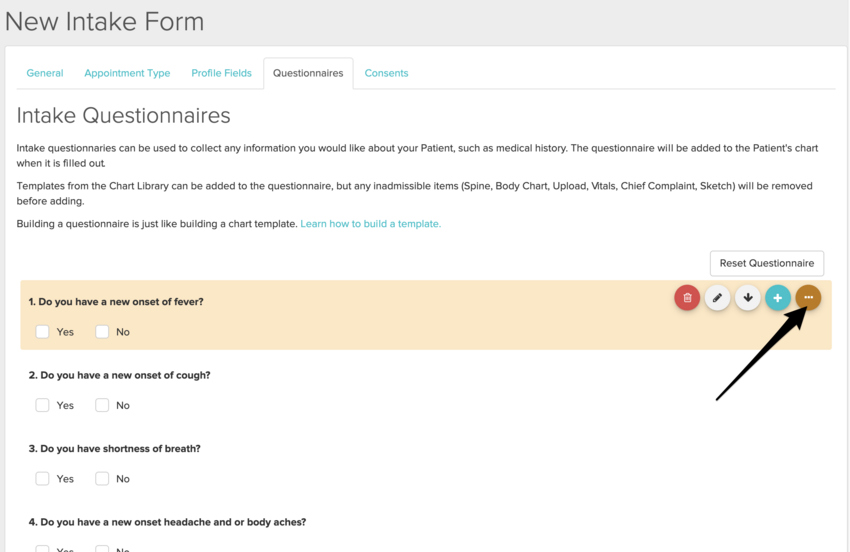Click the blue plus add icon
This screenshot has width=850, height=552.
[778, 297]
